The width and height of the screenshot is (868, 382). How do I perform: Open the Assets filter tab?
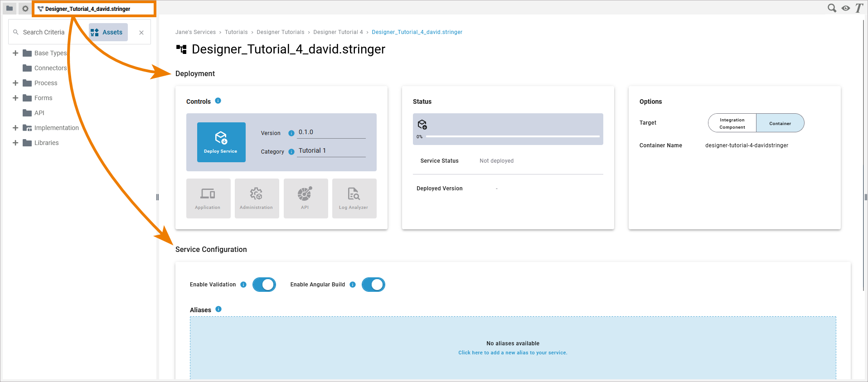108,32
